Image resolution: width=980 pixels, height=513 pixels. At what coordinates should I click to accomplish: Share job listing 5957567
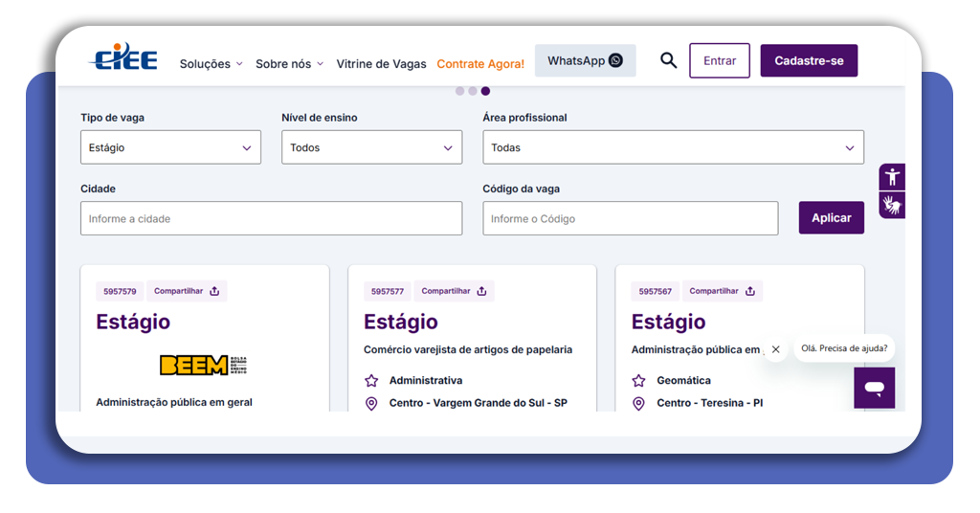722,291
